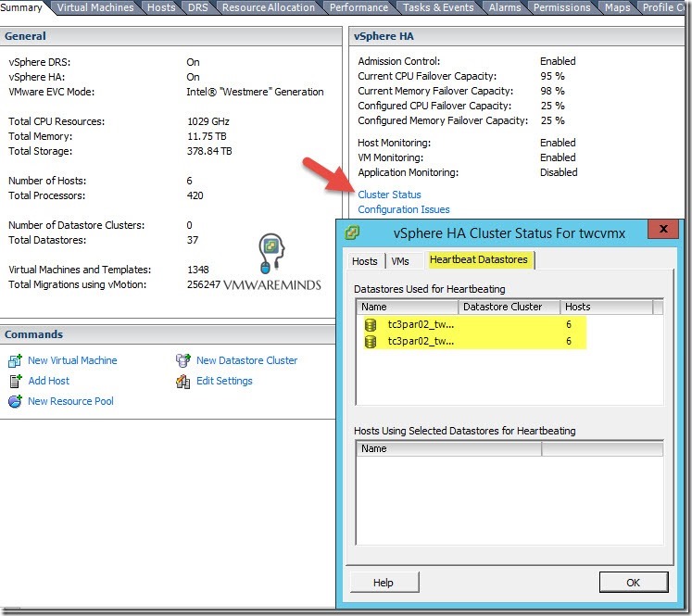Close the vSphere HA Cluster Status dialog
The image size is (692, 616).
pos(663,229)
